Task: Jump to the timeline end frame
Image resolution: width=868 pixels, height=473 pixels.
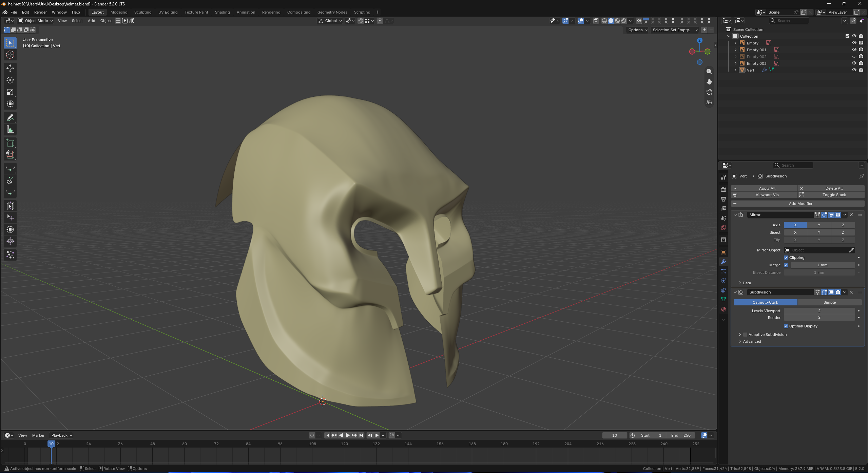Action: pos(361,435)
